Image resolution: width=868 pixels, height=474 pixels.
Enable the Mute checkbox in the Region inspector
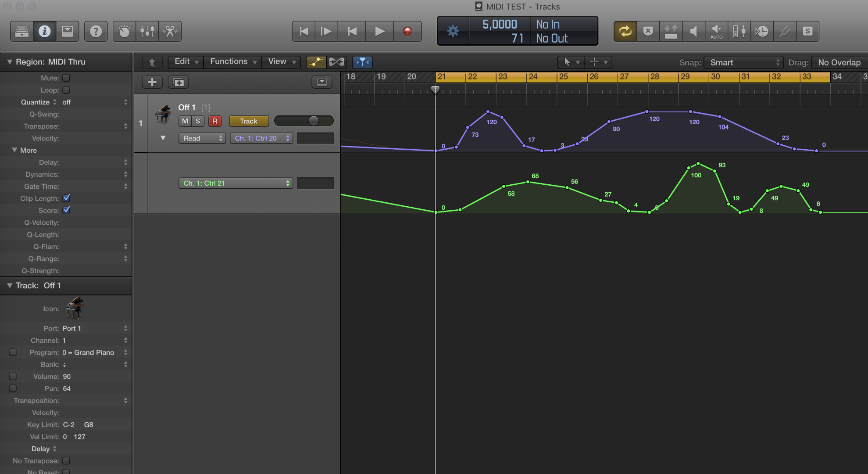pyautogui.click(x=66, y=78)
